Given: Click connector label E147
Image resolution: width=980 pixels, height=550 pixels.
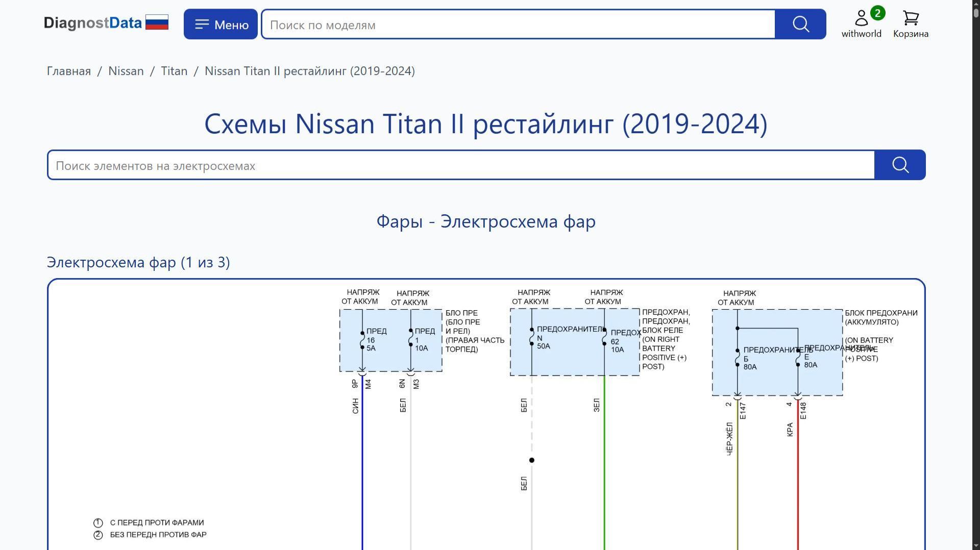Looking at the screenshot, I should (x=743, y=411).
